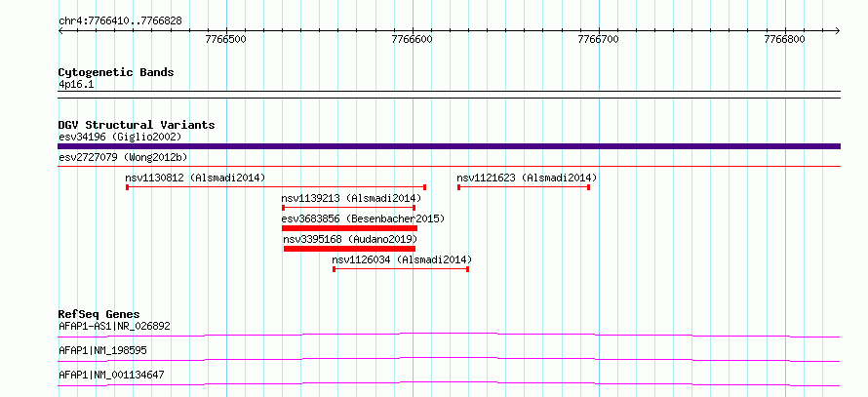Click the left arrow of the coordinate ruler

[x=60, y=30]
